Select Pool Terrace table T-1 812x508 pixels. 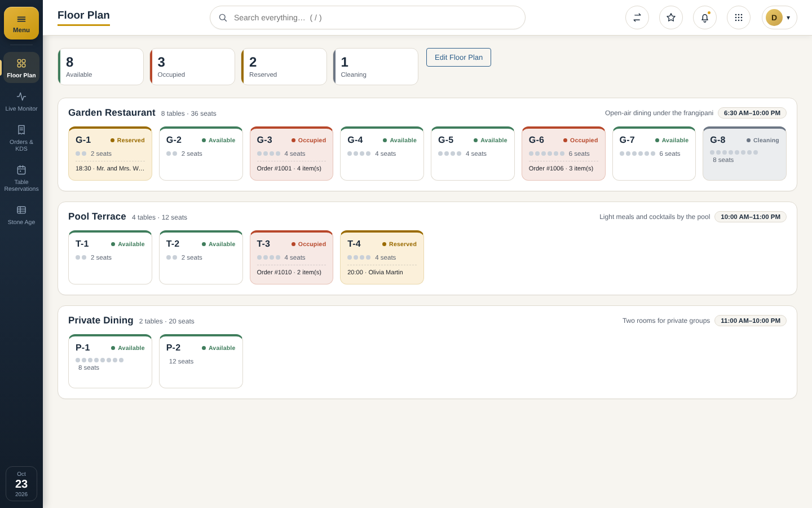click(110, 257)
